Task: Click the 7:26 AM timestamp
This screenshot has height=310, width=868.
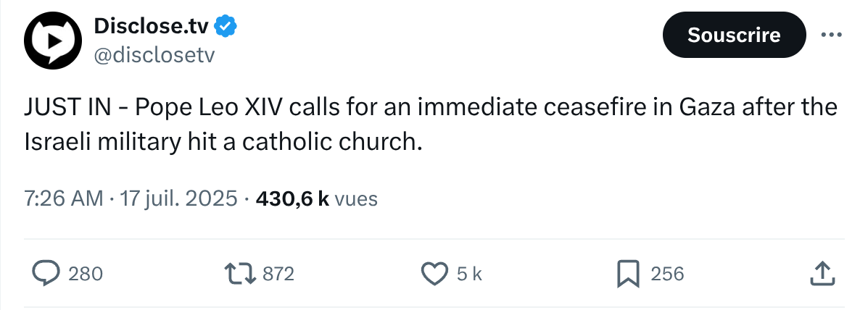Action: tap(63, 199)
